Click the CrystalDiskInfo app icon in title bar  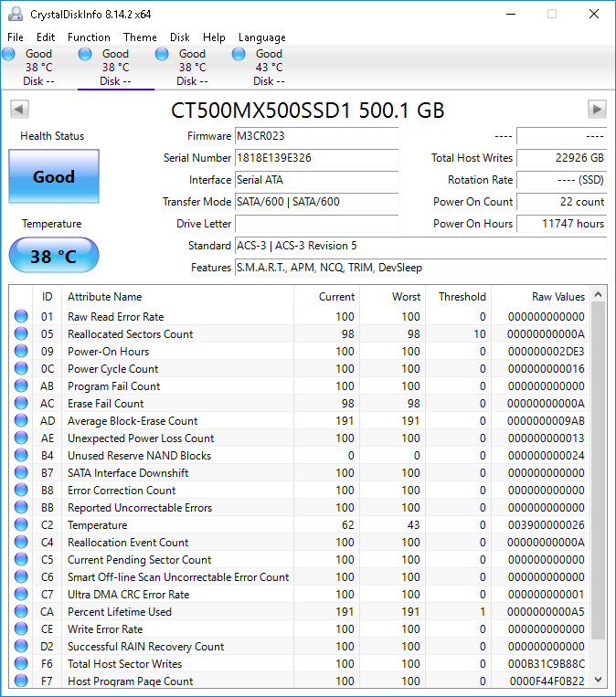(x=16, y=14)
